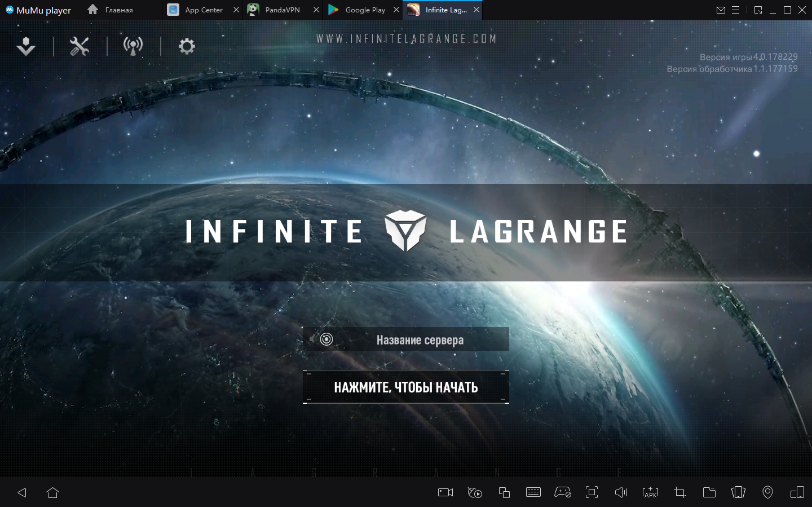This screenshot has height=507, width=812.
Task: Click the gamepad controller icon
Action: coord(563,492)
